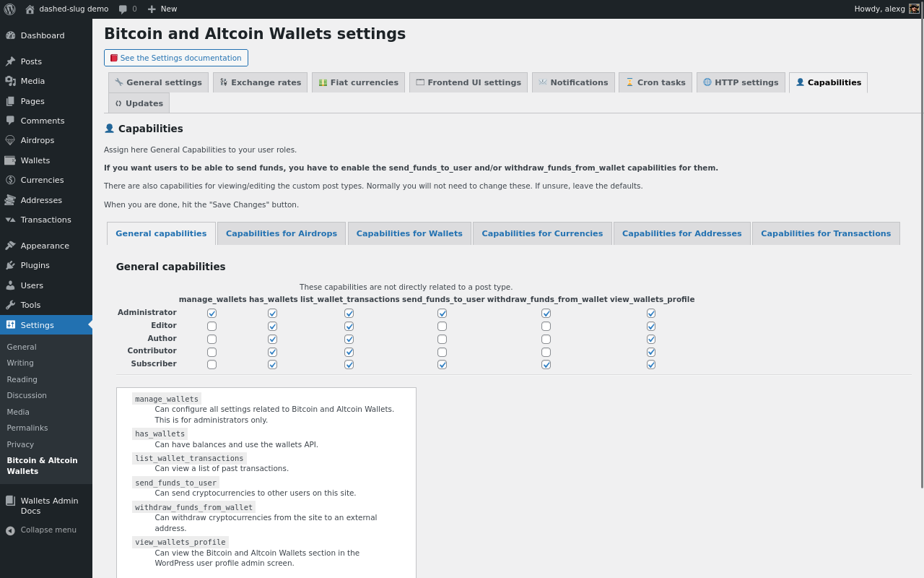
Task: Uncheck has_wallets for Contributor
Action: [x=272, y=352]
